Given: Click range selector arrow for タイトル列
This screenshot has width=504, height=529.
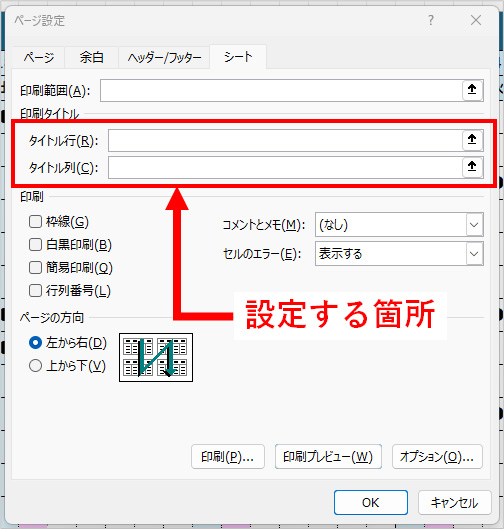Looking at the screenshot, I should (472, 167).
